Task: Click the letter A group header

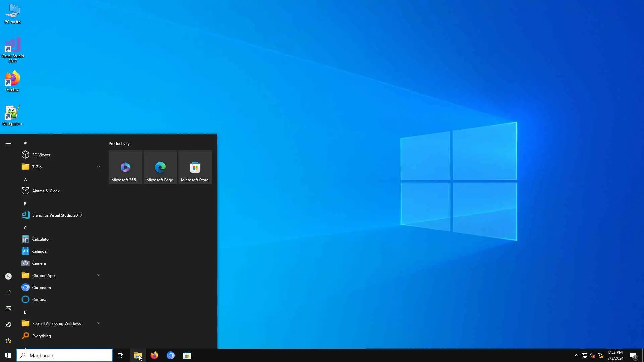Action: click(25, 180)
